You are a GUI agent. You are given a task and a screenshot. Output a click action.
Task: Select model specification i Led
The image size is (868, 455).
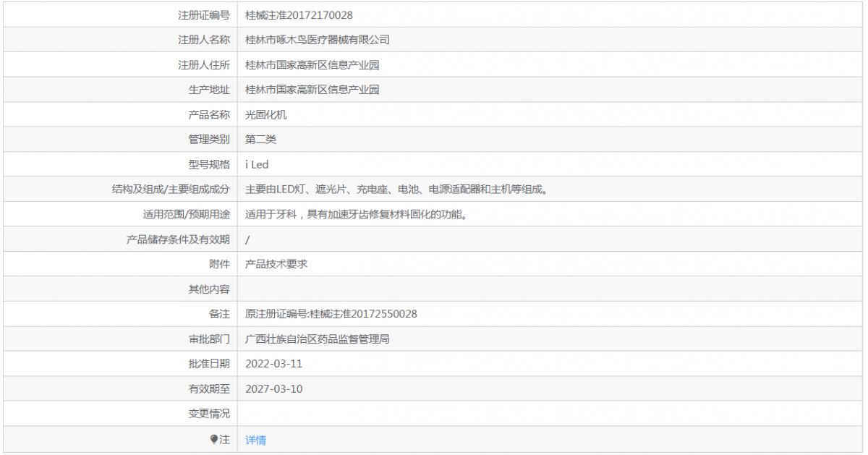click(x=258, y=165)
